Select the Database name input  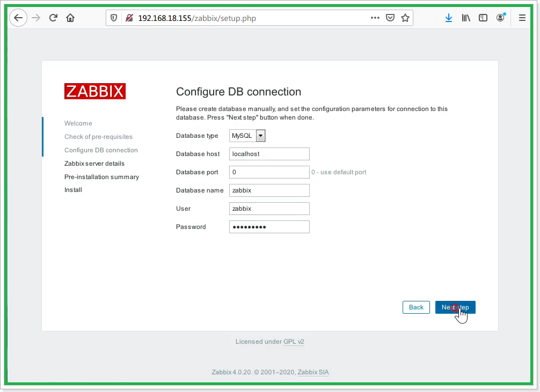(269, 190)
